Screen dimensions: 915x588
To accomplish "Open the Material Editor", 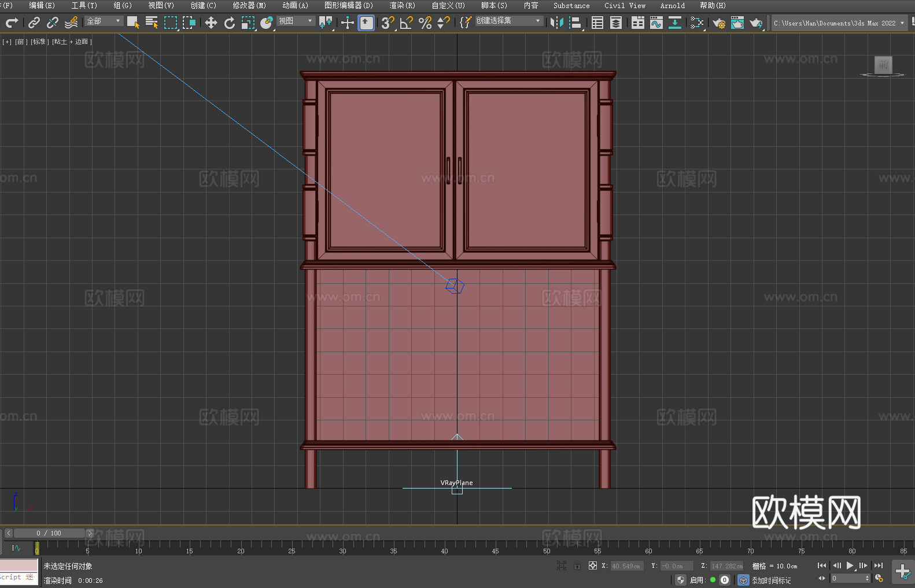I will coord(697,23).
